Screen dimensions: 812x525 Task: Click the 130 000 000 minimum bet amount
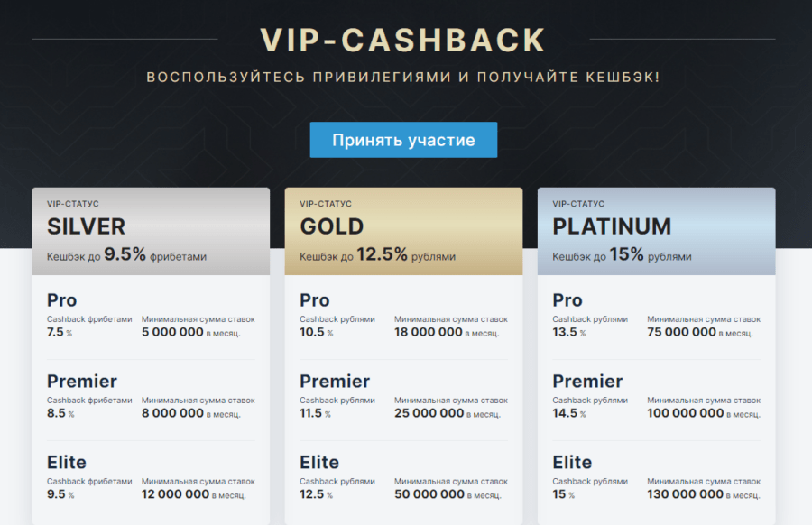[x=686, y=494]
